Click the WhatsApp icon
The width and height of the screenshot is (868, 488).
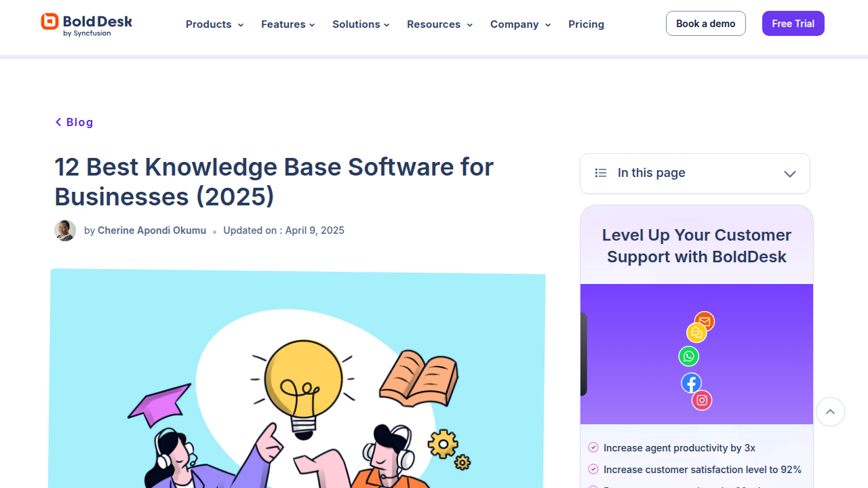(x=689, y=357)
